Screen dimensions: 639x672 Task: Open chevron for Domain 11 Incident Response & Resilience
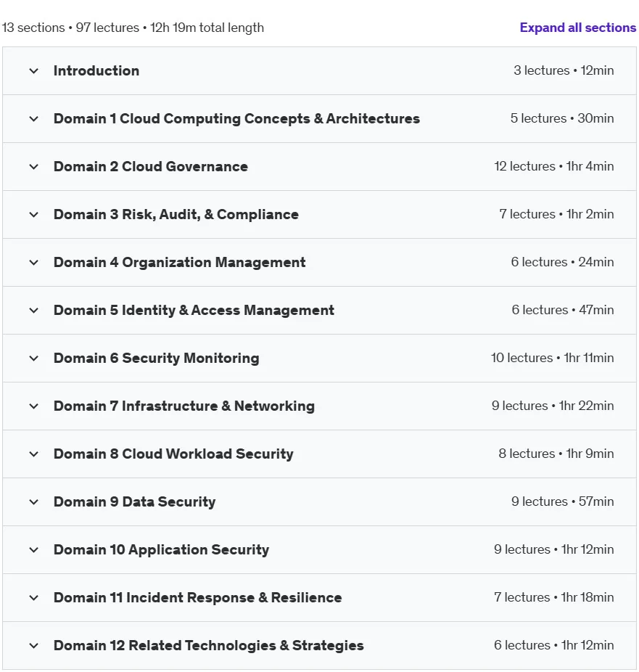tap(34, 598)
